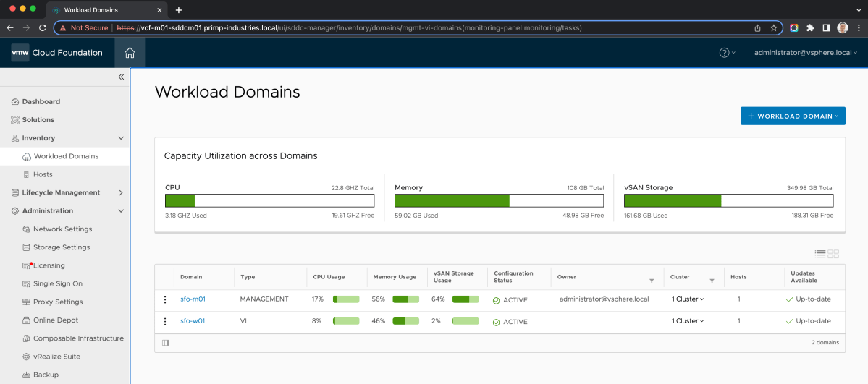Click the Hosts server icon

point(26,175)
